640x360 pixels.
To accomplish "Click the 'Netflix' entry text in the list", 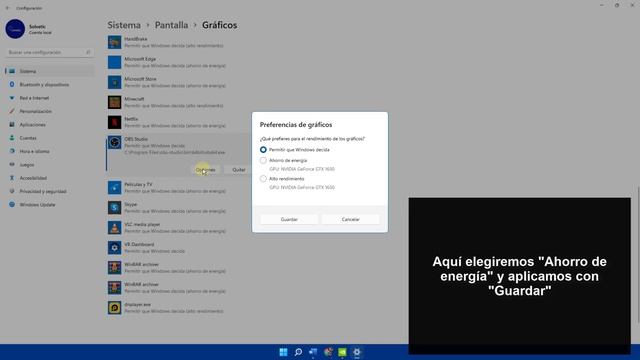I will coord(131,119).
